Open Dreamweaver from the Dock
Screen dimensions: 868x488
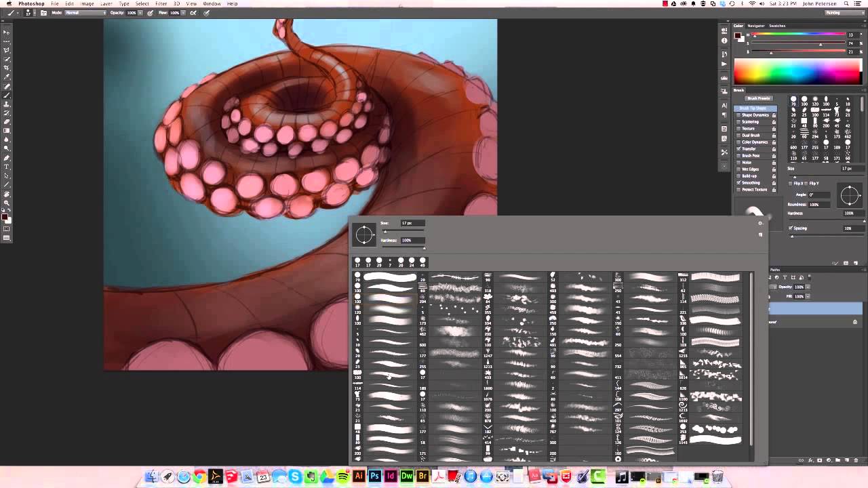(407, 476)
